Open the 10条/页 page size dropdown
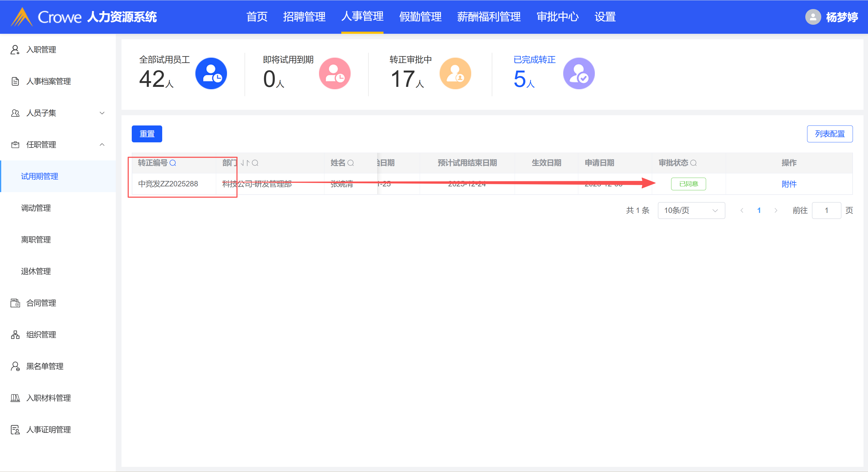This screenshot has width=868, height=472. point(691,211)
